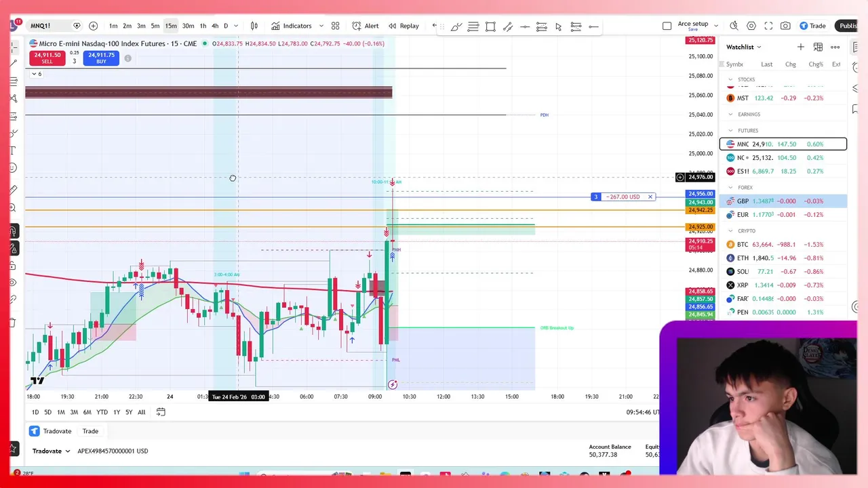868x488 pixels.
Task: Set range to All
Action: coord(142,412)
